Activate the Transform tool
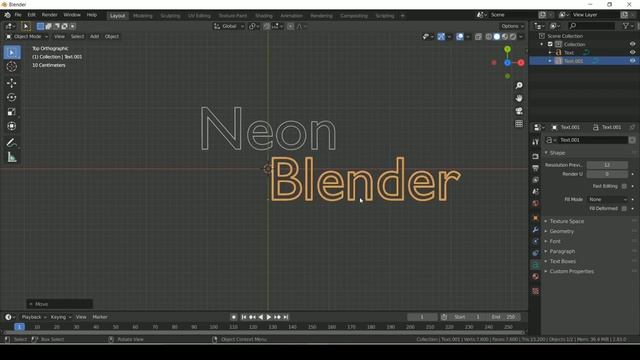The image size is (640, 360). tap(12, 126)
